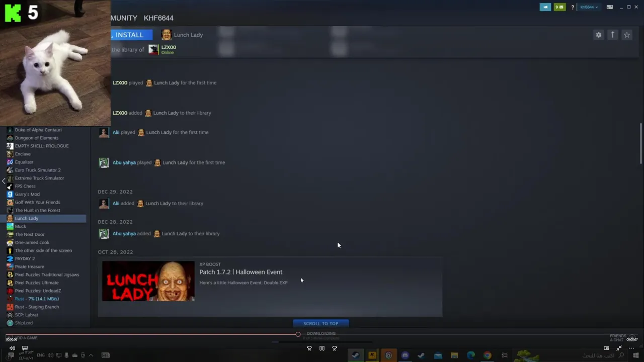Open Google Chrome on taskbar
The image size is (644, 362).
point(488,355)
